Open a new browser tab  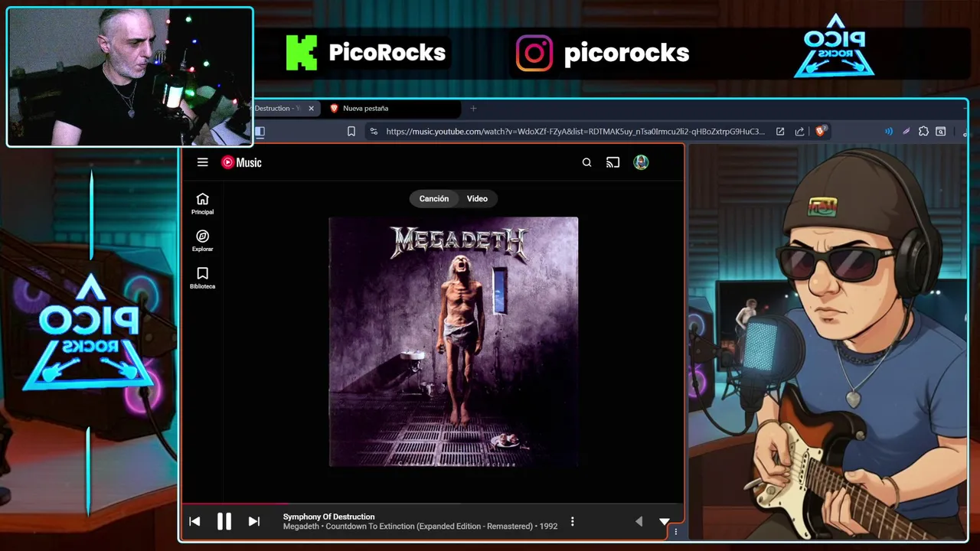coord(473,109)
